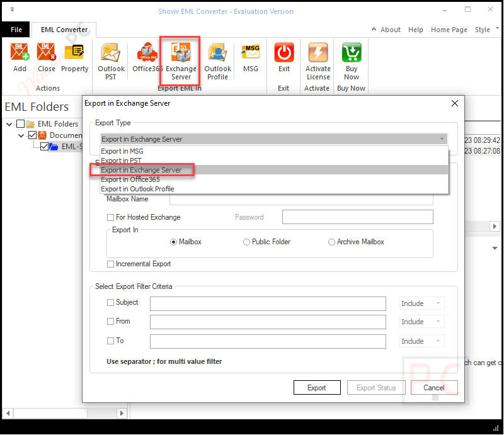Click the Buy Now cart icon
504x435 pixels.
[x=352, y=52]
